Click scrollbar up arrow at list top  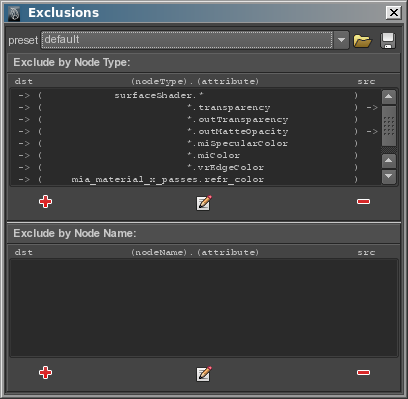[389, 97]
